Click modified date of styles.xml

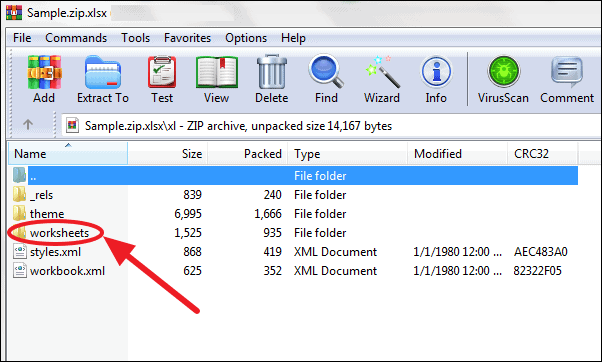[x=457, y=252]
